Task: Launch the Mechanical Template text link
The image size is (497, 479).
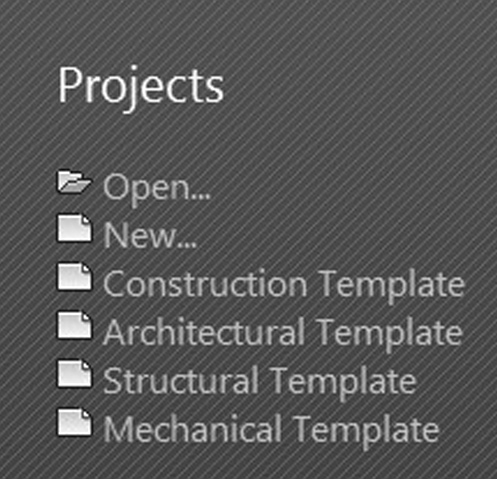Action: click(x=271, y=430)
